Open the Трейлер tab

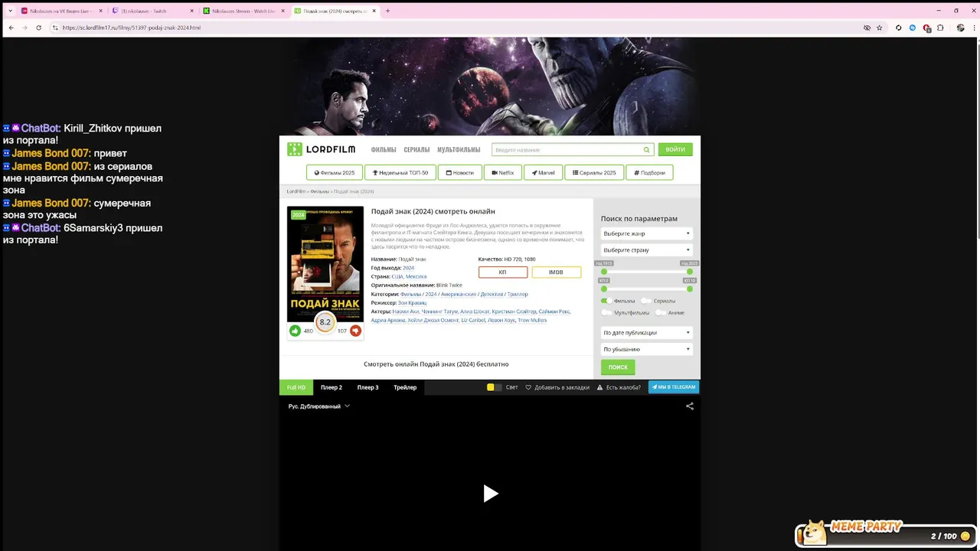coord(405,387)
